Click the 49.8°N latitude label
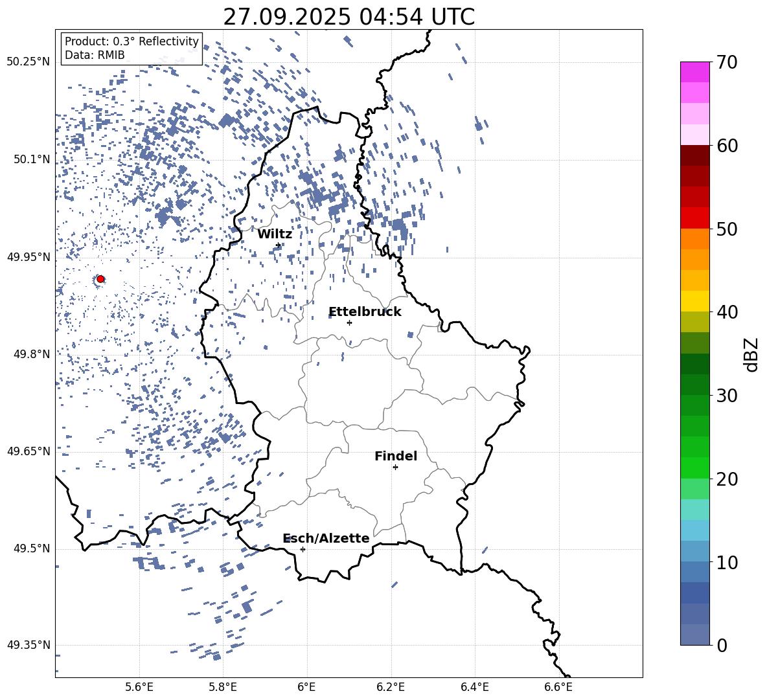 32,354
